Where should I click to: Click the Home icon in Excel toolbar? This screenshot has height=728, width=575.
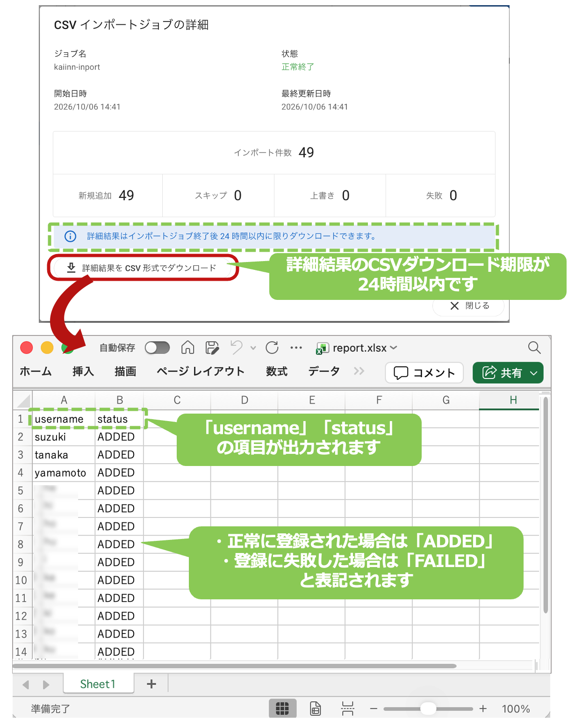[x=187, y=348]
